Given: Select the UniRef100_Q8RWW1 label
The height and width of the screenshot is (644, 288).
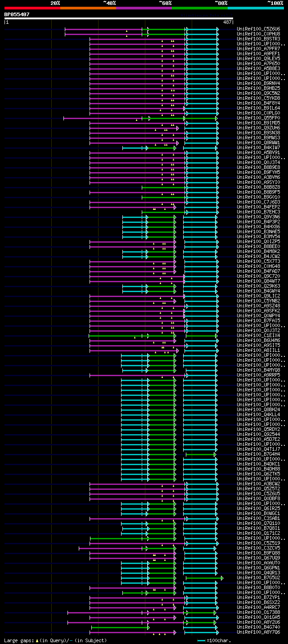Looking at the screenshot, I should point(258,143).
